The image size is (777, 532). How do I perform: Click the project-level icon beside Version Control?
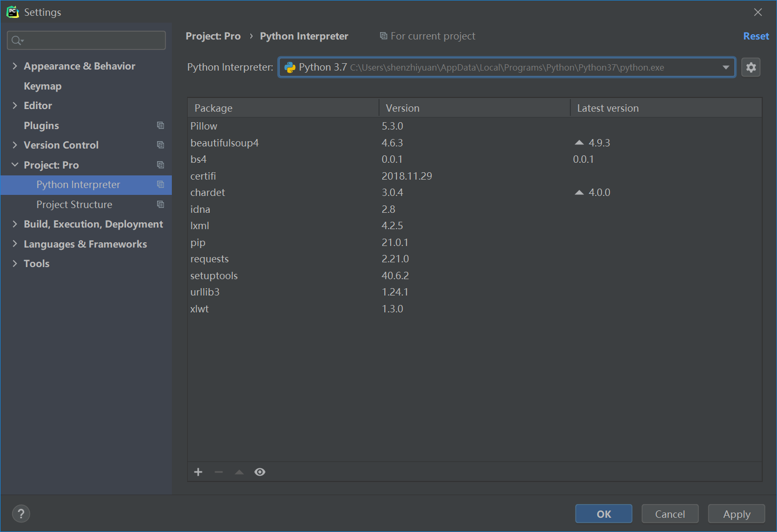tap(161, 145)
